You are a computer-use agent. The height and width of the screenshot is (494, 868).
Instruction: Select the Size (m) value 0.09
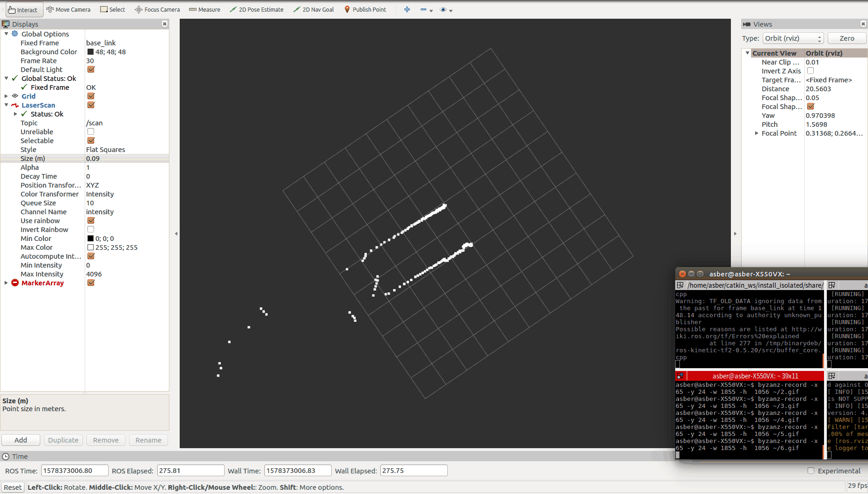(93, 158)
